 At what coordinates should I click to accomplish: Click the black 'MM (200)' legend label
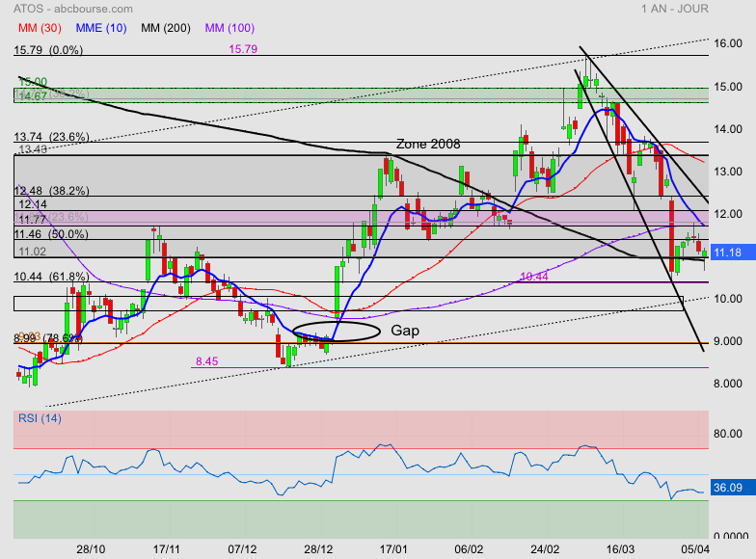pos(166,28)
